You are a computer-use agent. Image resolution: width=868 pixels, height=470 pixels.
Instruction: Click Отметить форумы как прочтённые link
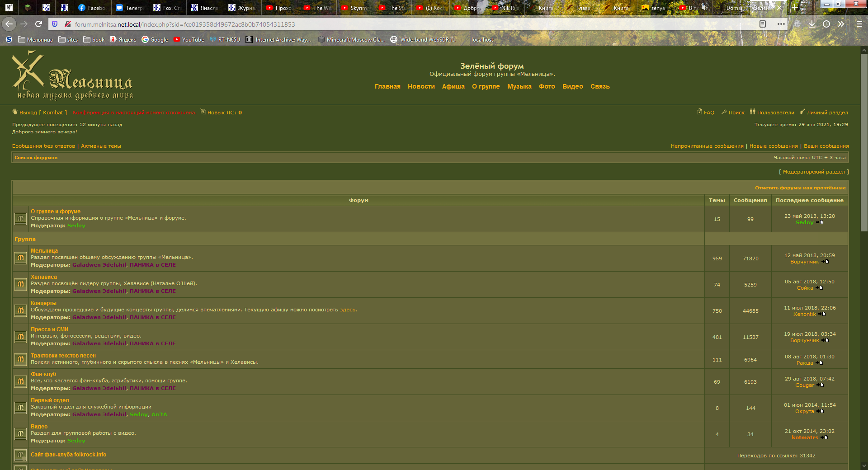point(800,188)
